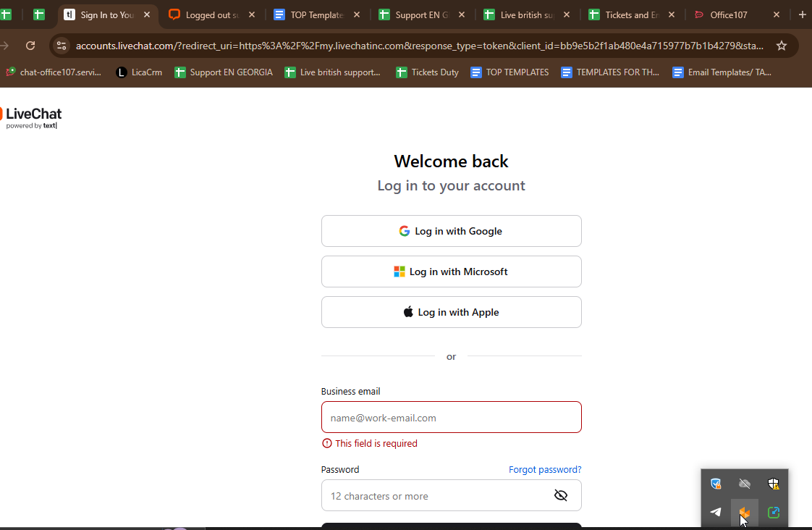Open the Tickets Duty bookmark
Image resolution: width=812 pixels, height=530 pixels.
pyautogui.click(x=428, y=72)
